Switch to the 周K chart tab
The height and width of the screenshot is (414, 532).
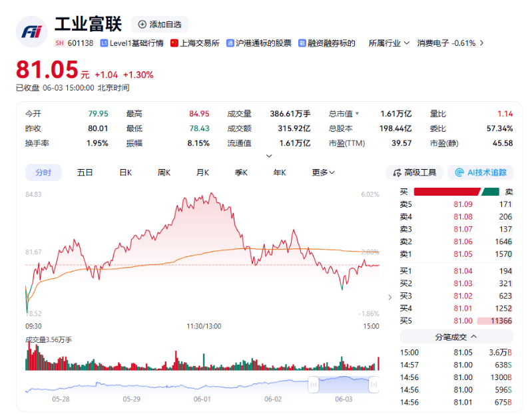pos(164,172)
